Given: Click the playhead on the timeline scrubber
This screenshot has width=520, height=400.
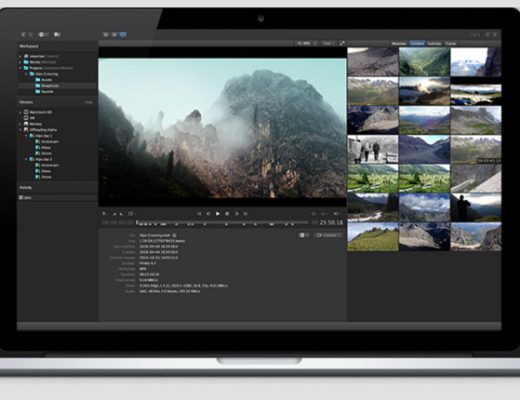Looking at the screenshot, I should coord(137,222).
